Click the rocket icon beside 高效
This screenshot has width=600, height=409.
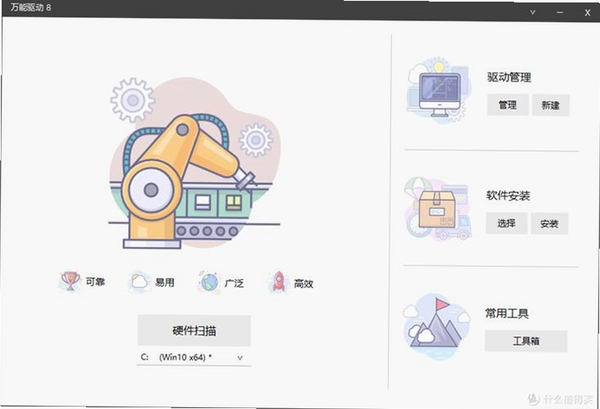(x=279, y=283)
